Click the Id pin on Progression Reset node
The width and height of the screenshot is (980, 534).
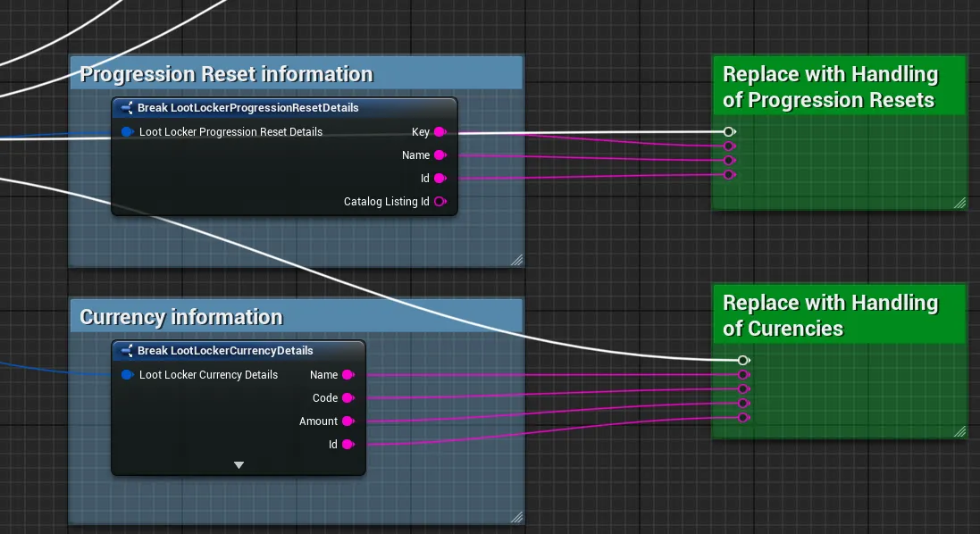[440, 178]
